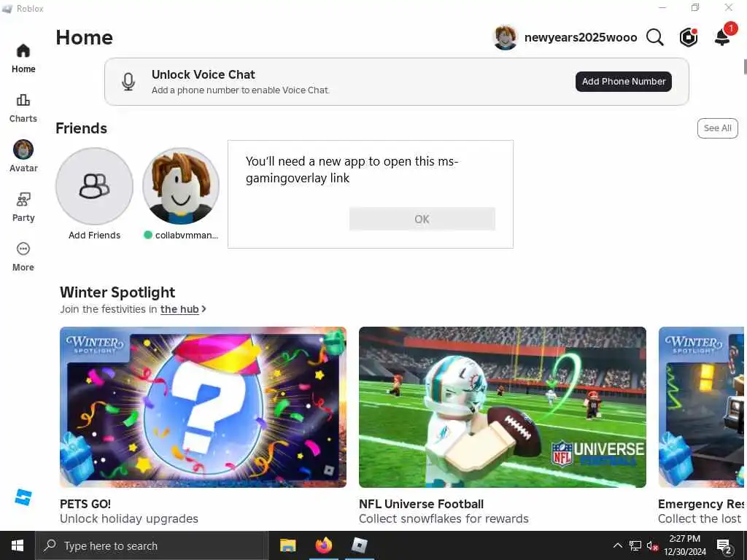Click the Add Phone Number button

(x=624, y=82)
